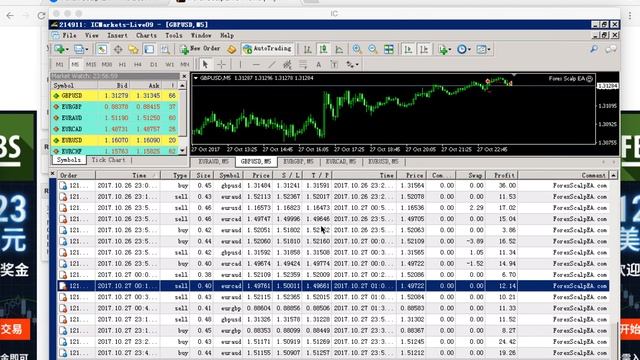
Task: Select the H4 timeframe
Action: coord(138,64)
